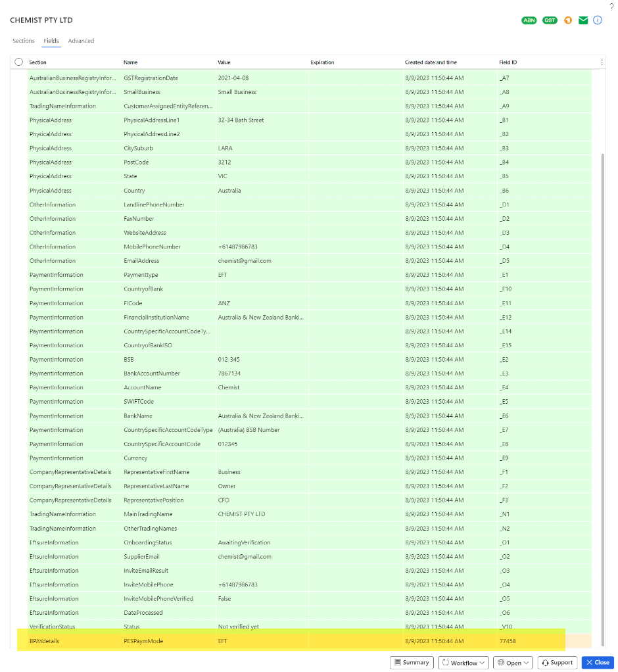Viewport: 618px width, 672px height.
Task: Click the LARA suburb value
Action: click(225, 149)
